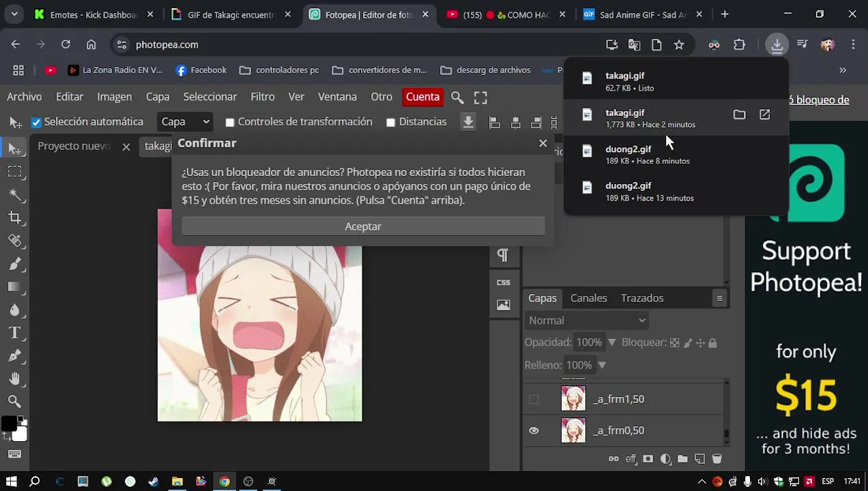The image size is (868, 491).
Task: Open the Capa selection dropdown
Action: pyautogui.click(x=185, y=122)
